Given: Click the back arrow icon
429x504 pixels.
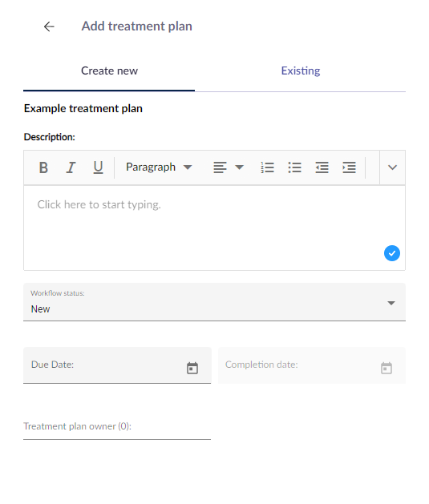Looking at the screenshot, I should [49, 26].
